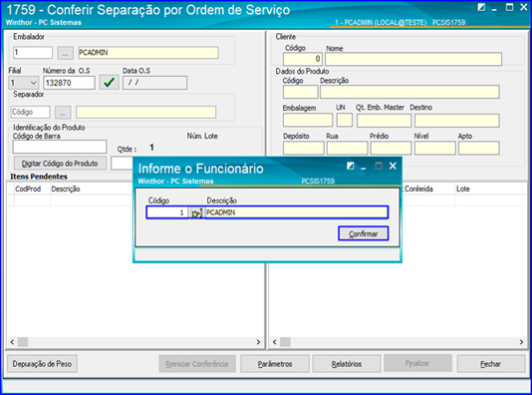The height and width of the screenshot is (395, 532).
Task: Open Embalador lookup ellipsis button
Action: tap(65, 53)
